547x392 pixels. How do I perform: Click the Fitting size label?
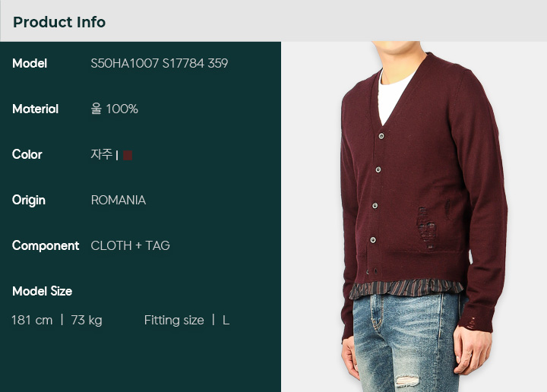coord(174,321)
